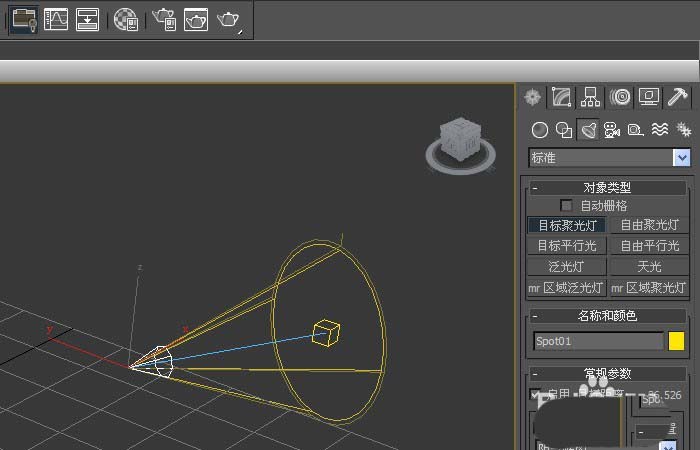700x450 pixels.
Task: Enable the 自动栅格 checkbox
Action: point(566,206)
